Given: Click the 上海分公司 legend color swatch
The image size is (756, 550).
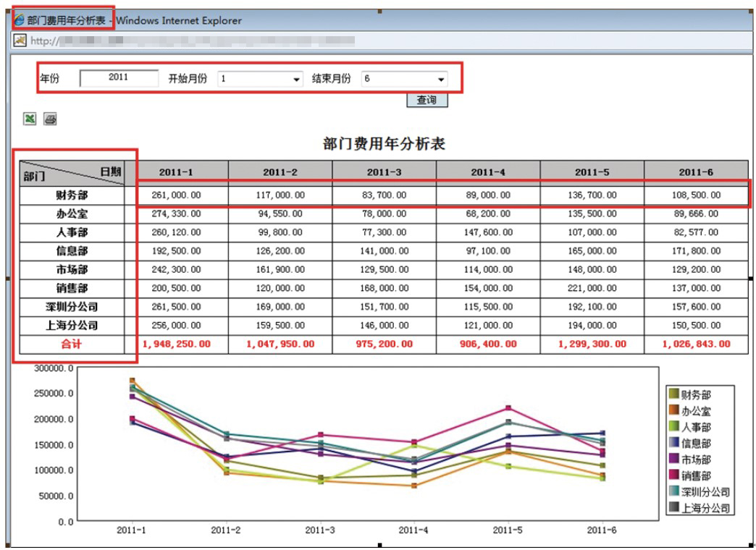Looking at the screenshot, I should tap(673, 508).
